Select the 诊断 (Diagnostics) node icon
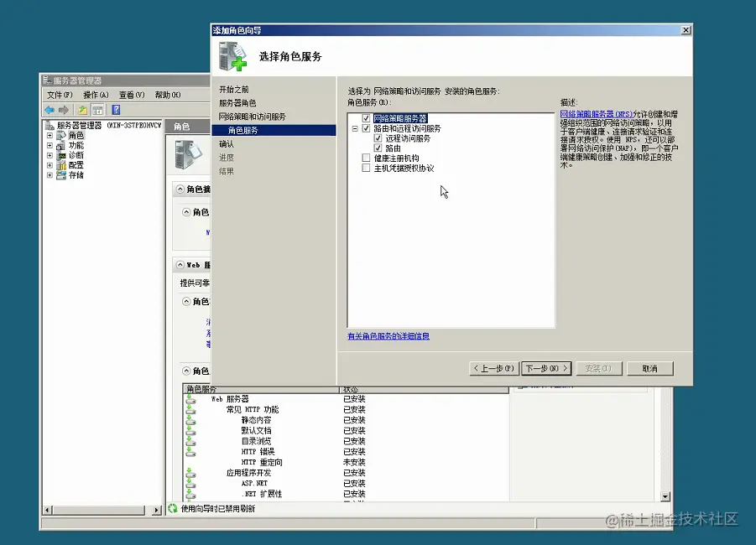This screenshot has width=756, height=545. pyautogui.click(x=60, y=155)
